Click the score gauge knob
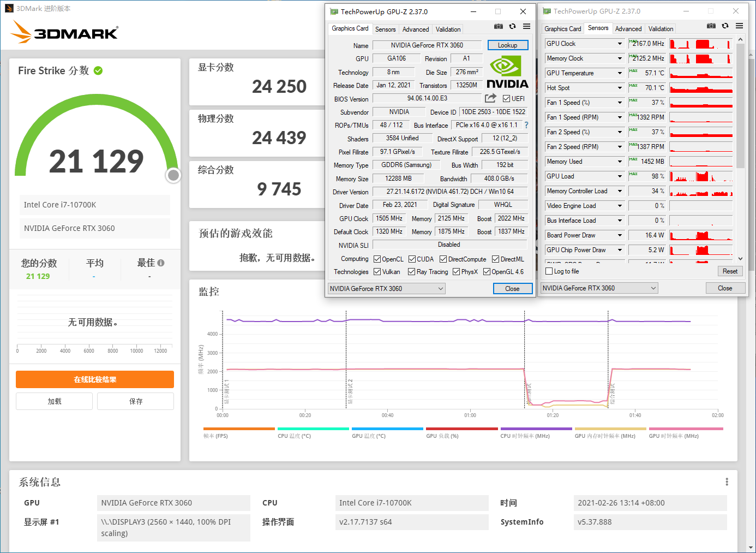 tap(173, 175)
